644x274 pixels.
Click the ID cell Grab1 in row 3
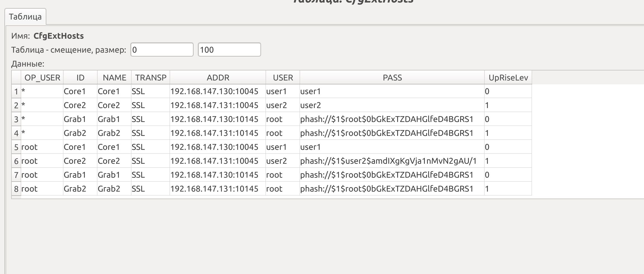click(x=80, y=119)
